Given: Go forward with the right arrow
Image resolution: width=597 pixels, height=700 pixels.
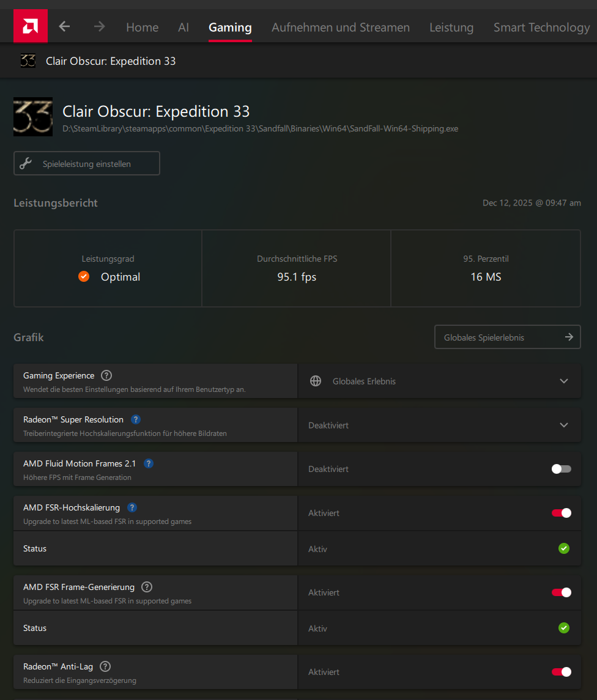Looking at the screenshot, I should pyautogui.click(x=100, y=27).
